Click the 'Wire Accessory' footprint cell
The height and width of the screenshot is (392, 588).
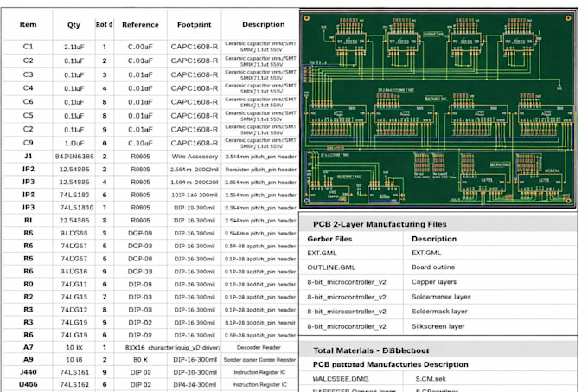point(195,157)
